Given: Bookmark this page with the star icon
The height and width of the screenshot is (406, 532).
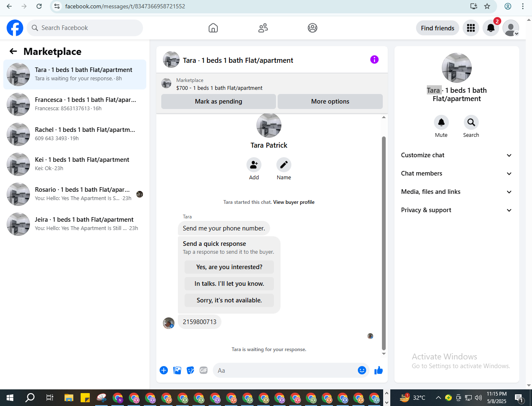Looking at the screenshot, I should pyautogui.click(x=487, y=6).
